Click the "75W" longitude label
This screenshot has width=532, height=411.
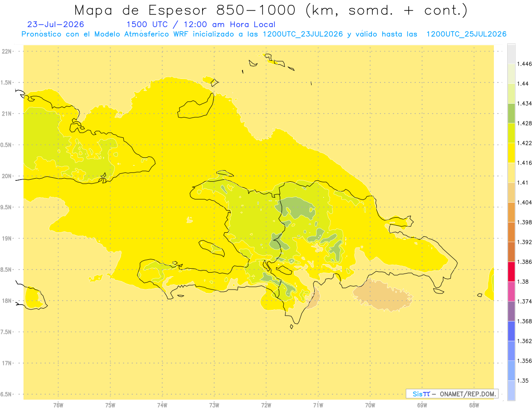point(110,405)
